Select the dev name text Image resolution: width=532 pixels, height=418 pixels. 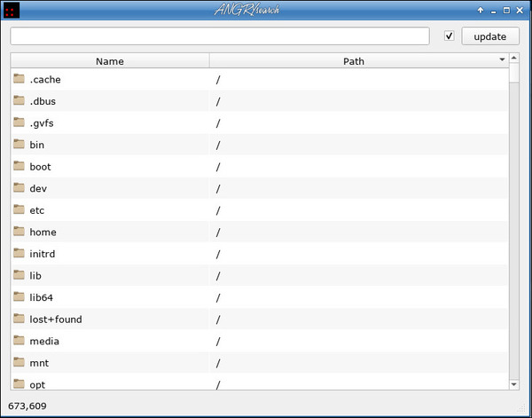tap(38, 188)
